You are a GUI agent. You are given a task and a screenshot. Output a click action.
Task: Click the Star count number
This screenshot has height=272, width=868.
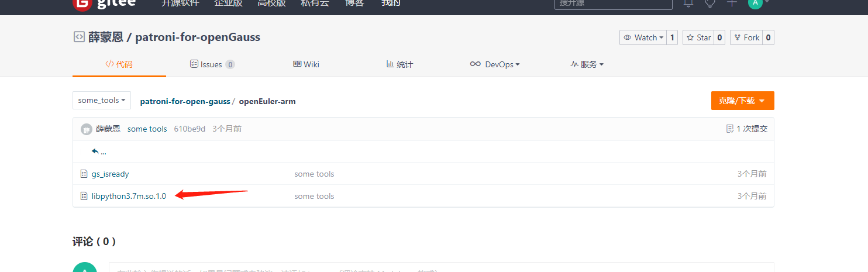click(720, 37)
